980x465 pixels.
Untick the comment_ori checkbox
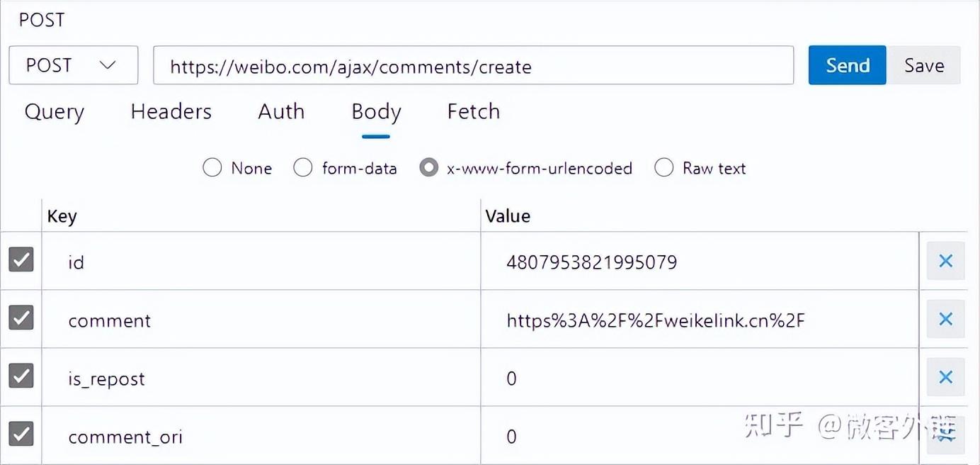click(x=21, y=433)
